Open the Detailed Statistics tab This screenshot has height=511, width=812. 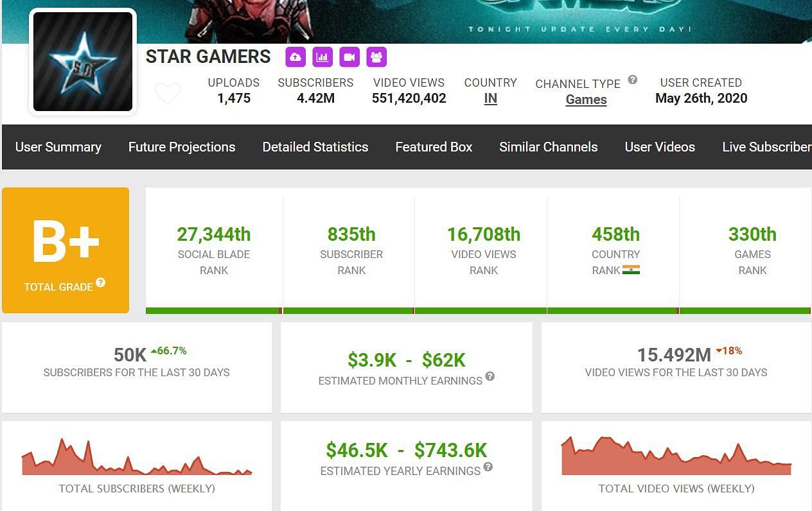click(x=315, y=147)
